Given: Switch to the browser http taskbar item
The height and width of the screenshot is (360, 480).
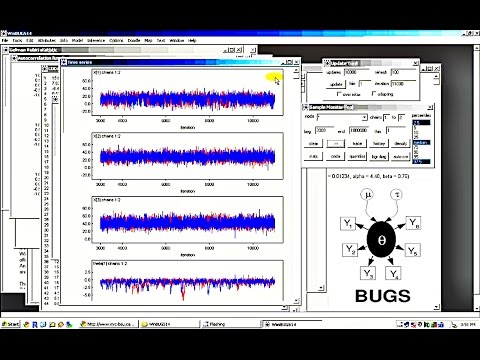Looking at the screenshot, I should (109, 324).
